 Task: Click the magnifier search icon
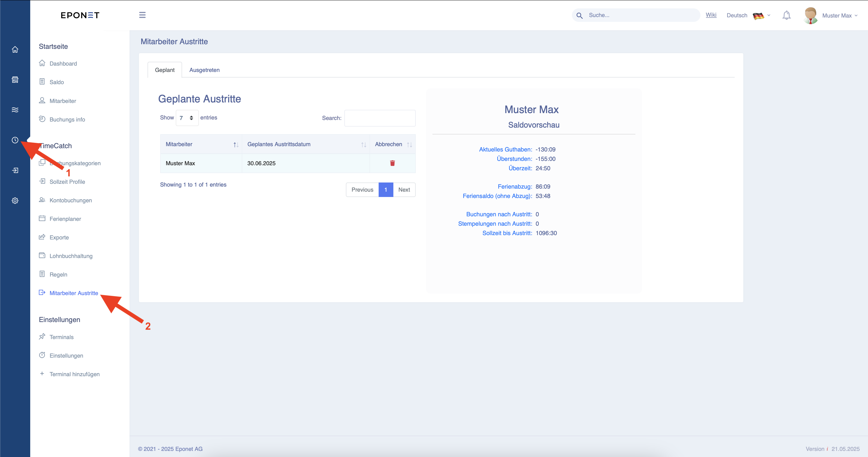pyautogui.click(x=579, y=16)
